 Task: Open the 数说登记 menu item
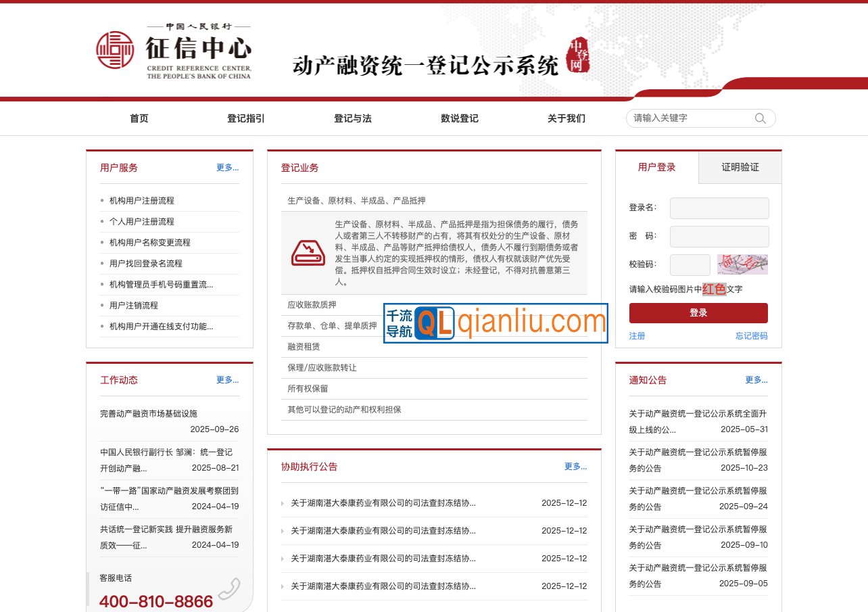458,118
